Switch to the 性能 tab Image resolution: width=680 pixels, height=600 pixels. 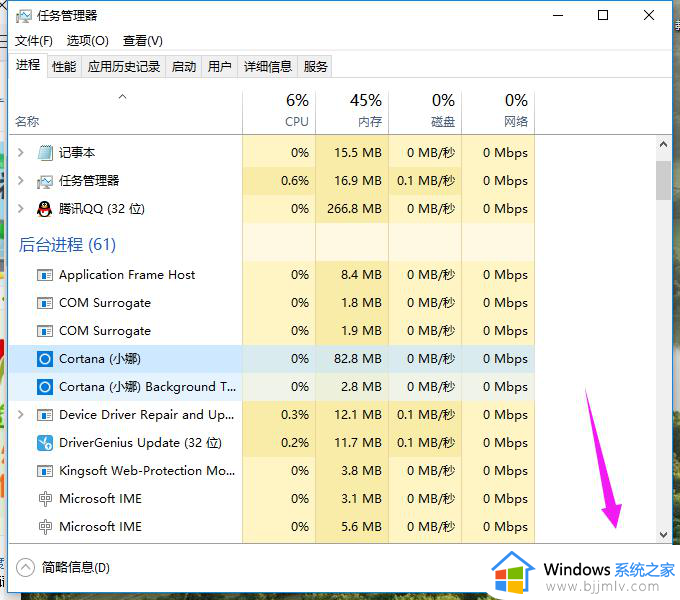click(64, 66)
